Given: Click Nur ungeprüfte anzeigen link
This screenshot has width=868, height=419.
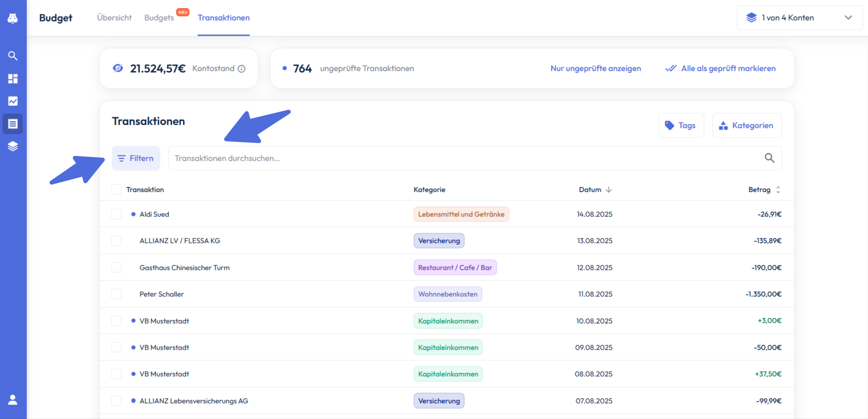Looking at the screenshot, I should coord(595,68).
